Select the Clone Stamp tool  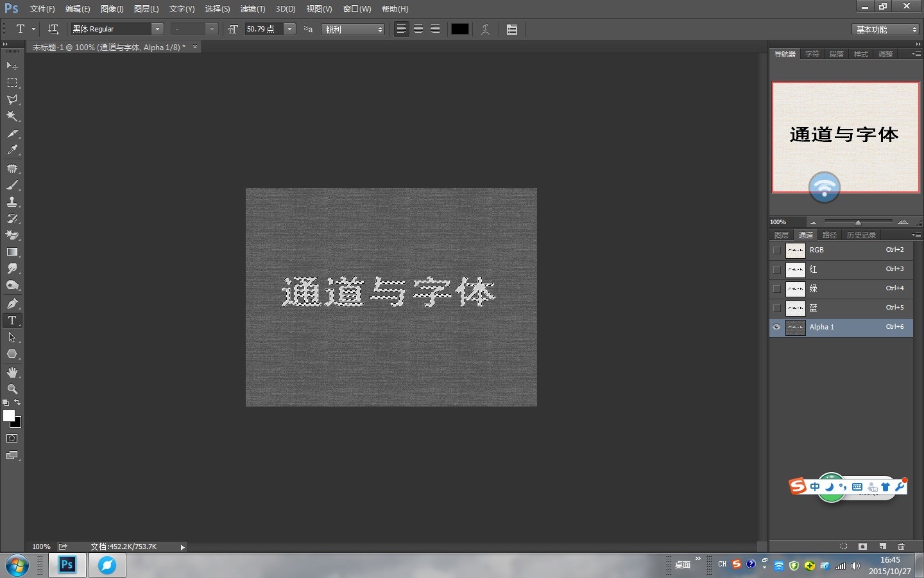point(12,202)
